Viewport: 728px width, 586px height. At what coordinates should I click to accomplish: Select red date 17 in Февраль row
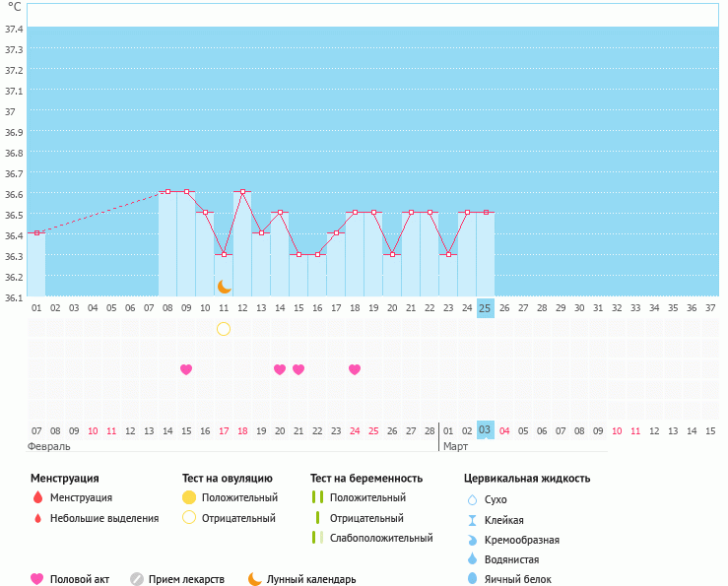click(x=224, y=431)
